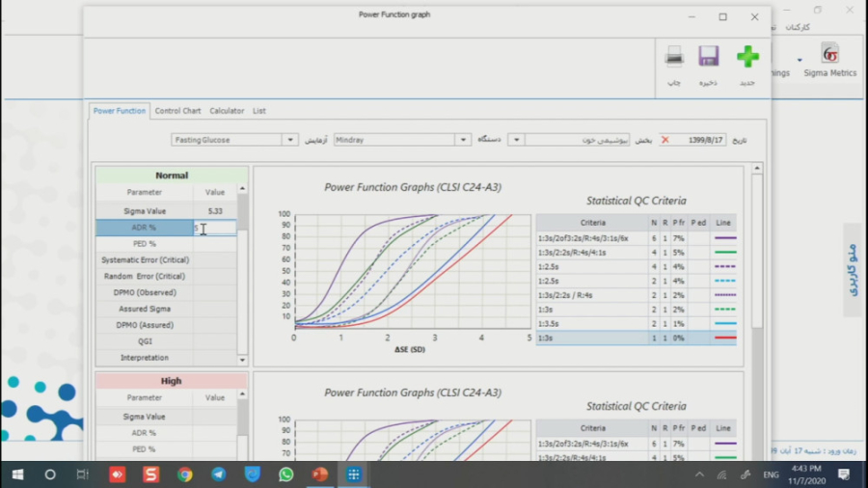Screen dimensions: 868x488
Task: Switch to blue grid app on taskbar
Action: click(353, 474)
